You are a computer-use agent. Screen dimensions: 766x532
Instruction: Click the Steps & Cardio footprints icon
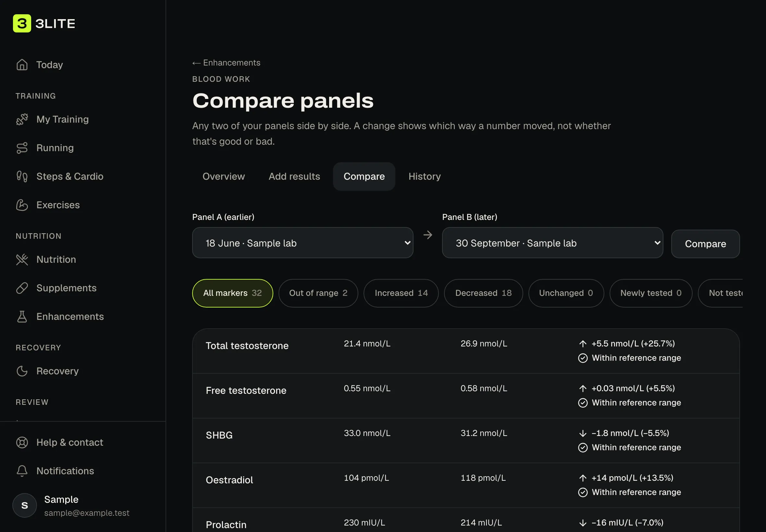click(x=22, y=176)
